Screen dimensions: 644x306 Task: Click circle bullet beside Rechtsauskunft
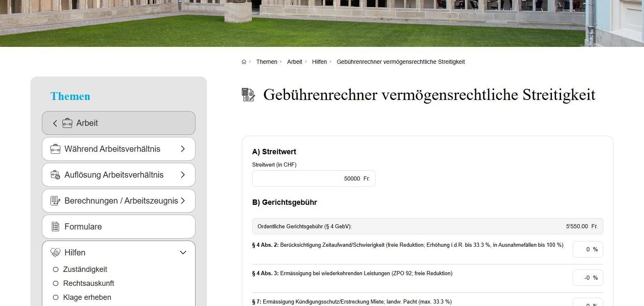point(56,283)
